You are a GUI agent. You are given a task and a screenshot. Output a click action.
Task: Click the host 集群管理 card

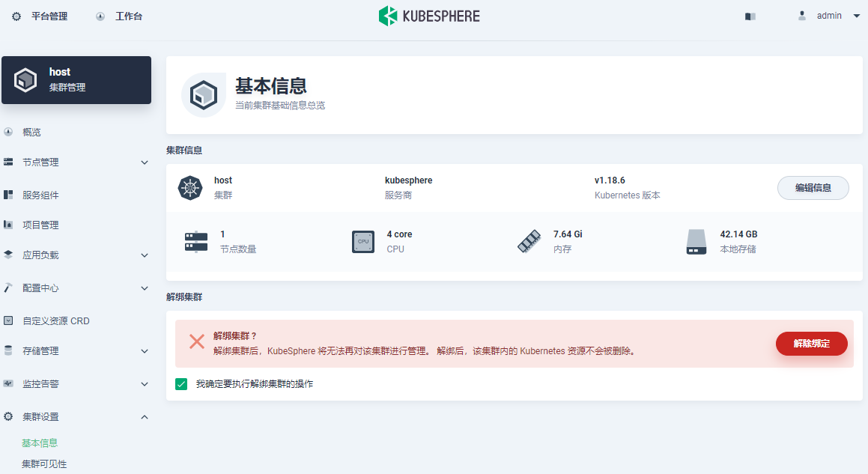click(76, 79)
